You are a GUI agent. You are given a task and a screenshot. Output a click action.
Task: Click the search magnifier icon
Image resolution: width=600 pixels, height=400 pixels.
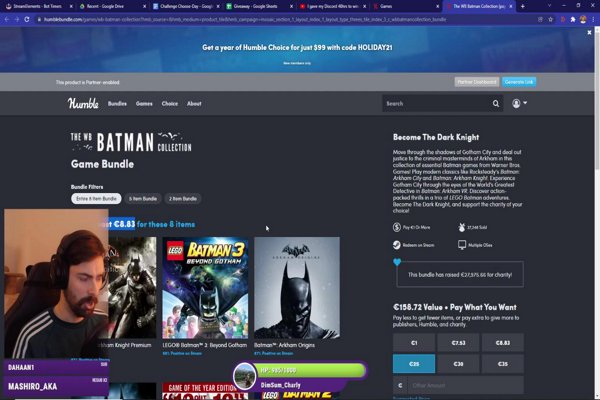[496, 103]
